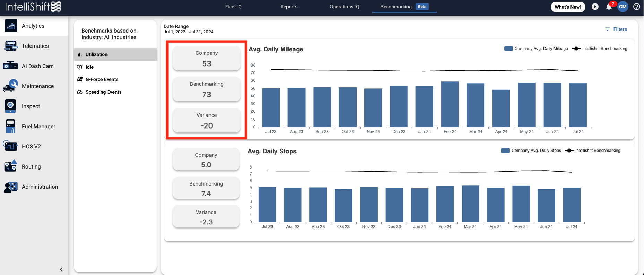Click the What's New! button
The height and width of the screenshot is (275, 644).
coord(568,7)
